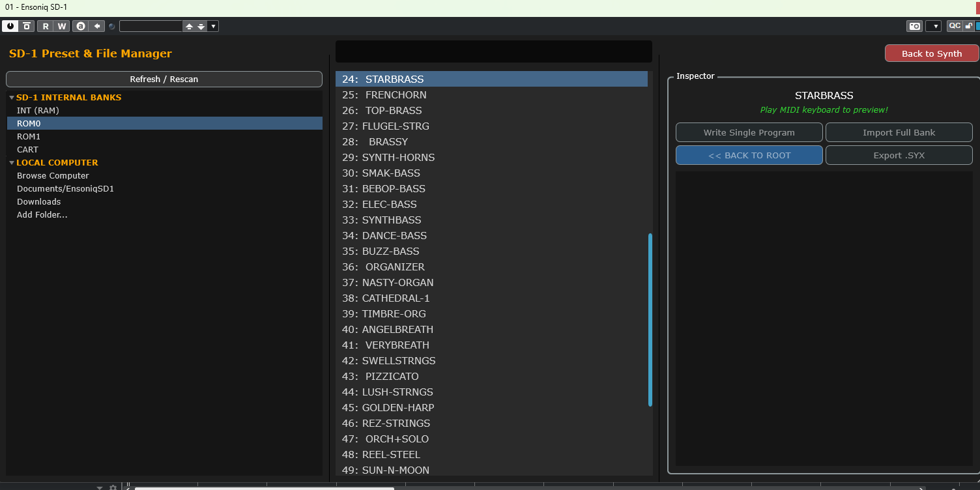The image size is (980, 490).
Task: Click the camera snapshot icon
Action: (915, 26)
